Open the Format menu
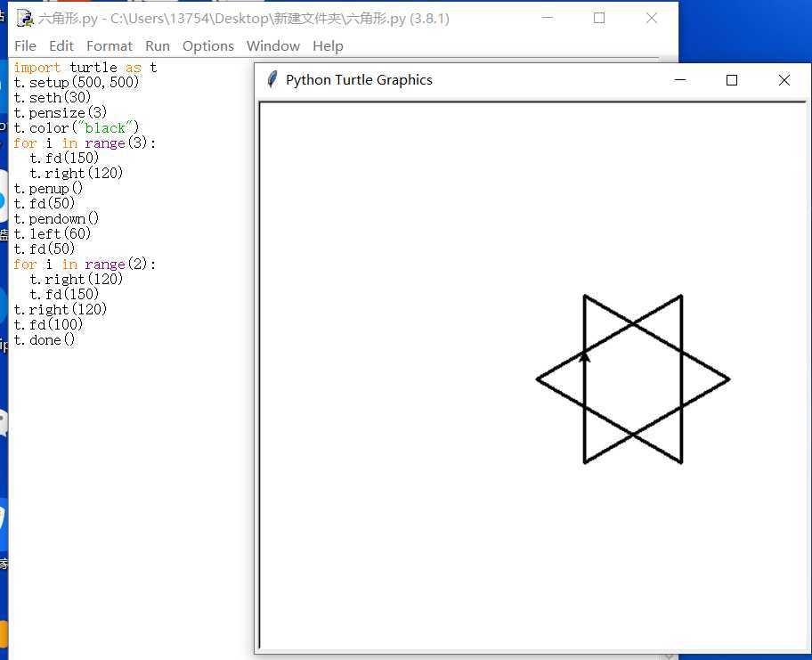Viewport: 812px width, 660px height. pyautogui.click(x=110, y=46)
